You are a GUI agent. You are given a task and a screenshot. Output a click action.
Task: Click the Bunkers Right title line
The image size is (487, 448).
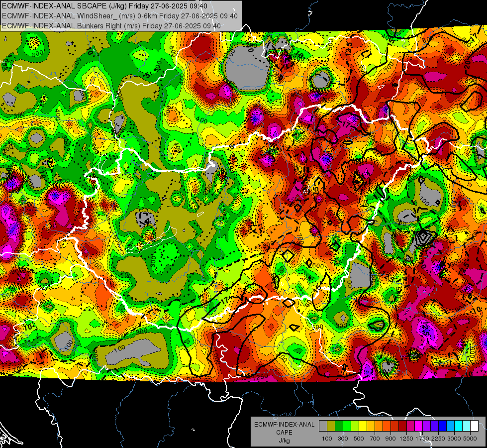coord(111,26)
